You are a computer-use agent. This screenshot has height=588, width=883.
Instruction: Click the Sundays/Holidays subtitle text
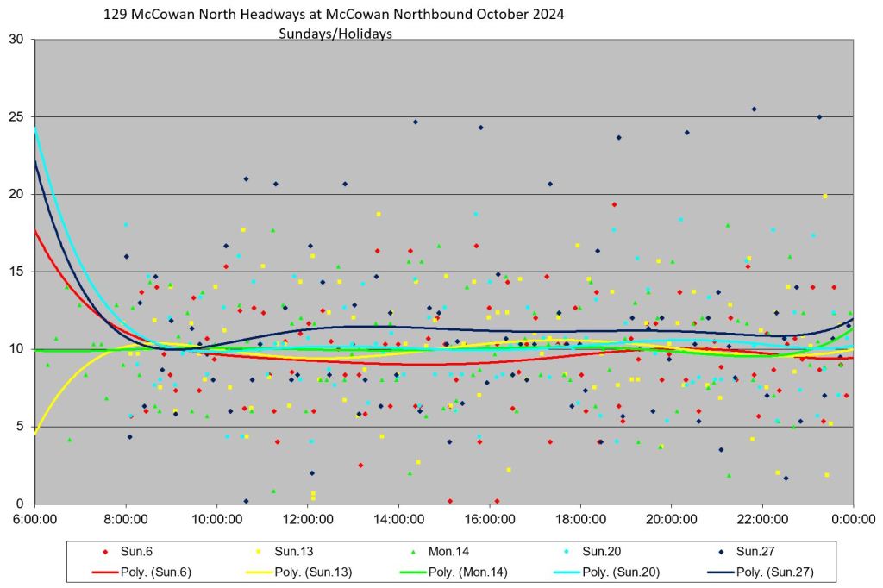tap(335, 34)
